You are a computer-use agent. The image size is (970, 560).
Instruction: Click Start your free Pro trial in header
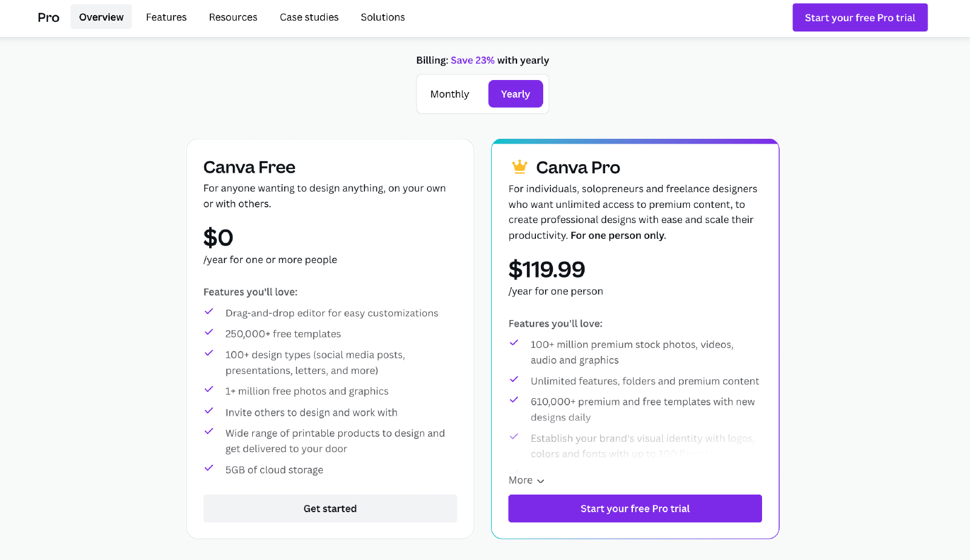860,18
